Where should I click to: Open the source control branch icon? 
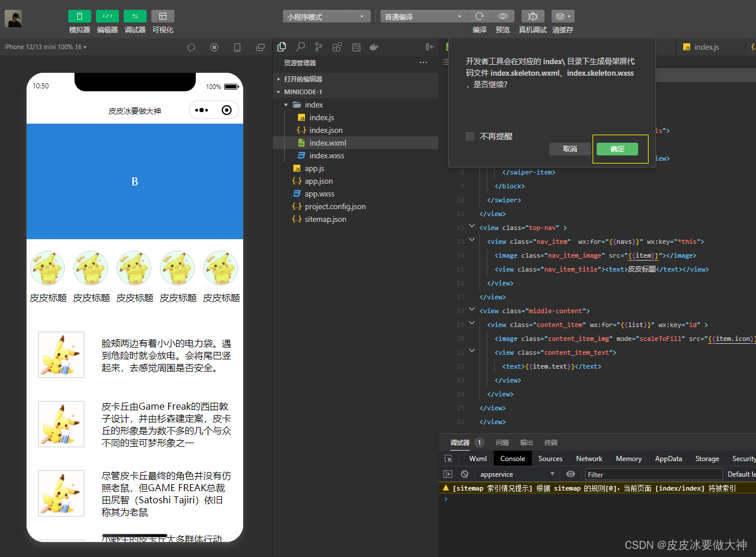[319, 47]
